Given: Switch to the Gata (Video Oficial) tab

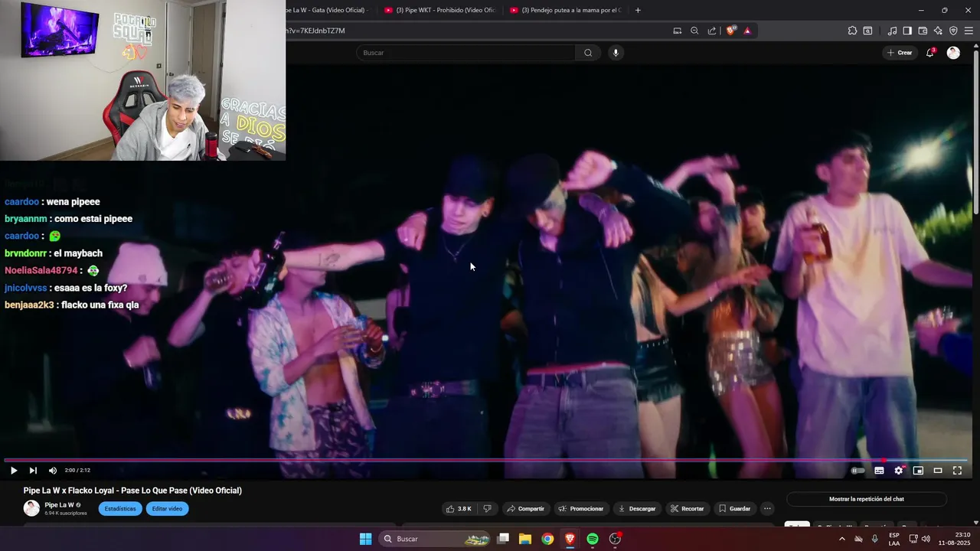Looking at the screenshot, I should [329, 10].
